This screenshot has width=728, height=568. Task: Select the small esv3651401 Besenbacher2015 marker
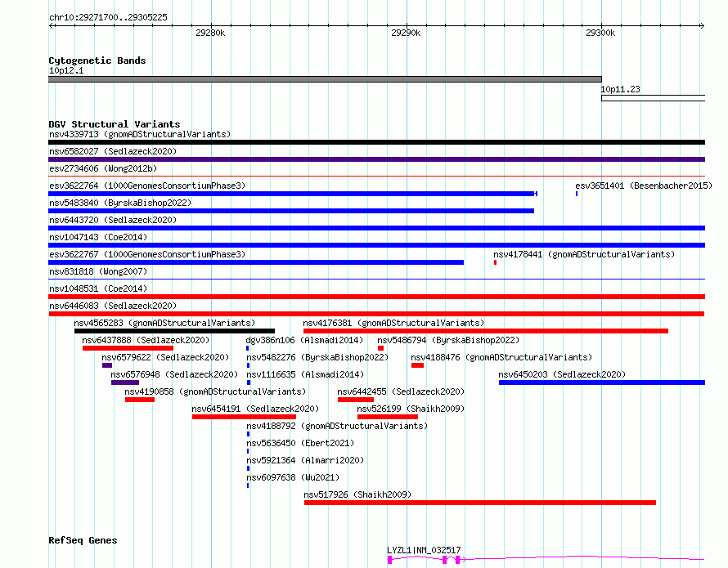click(577, 194)
